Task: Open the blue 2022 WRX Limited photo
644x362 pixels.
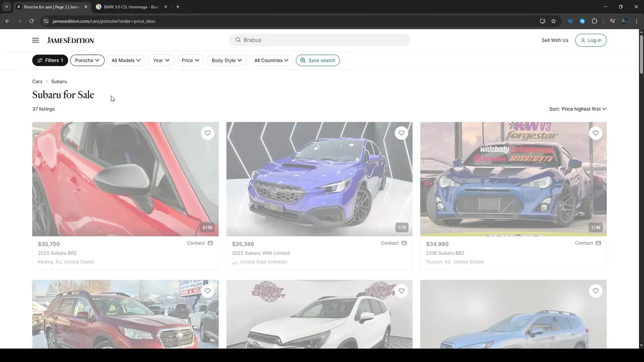Action: [319, 179]
